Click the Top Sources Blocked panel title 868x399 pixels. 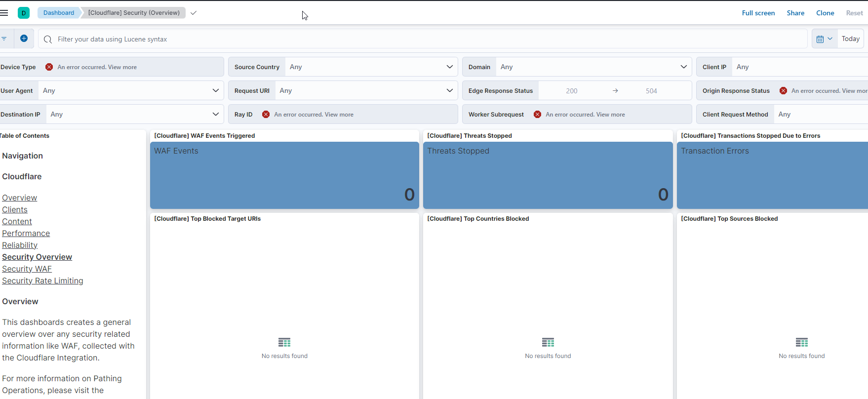pyautogui.click(x=729, y=219)
